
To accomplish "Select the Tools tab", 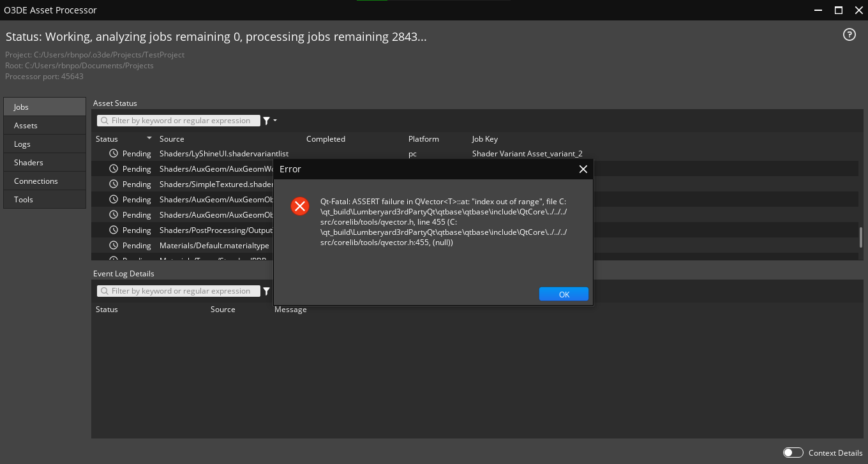I will coord(45,199).
